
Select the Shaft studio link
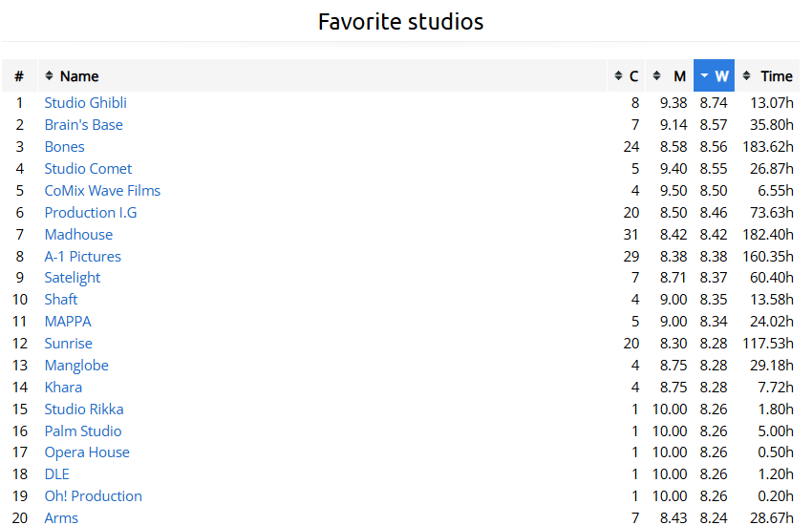click(61, 300)
